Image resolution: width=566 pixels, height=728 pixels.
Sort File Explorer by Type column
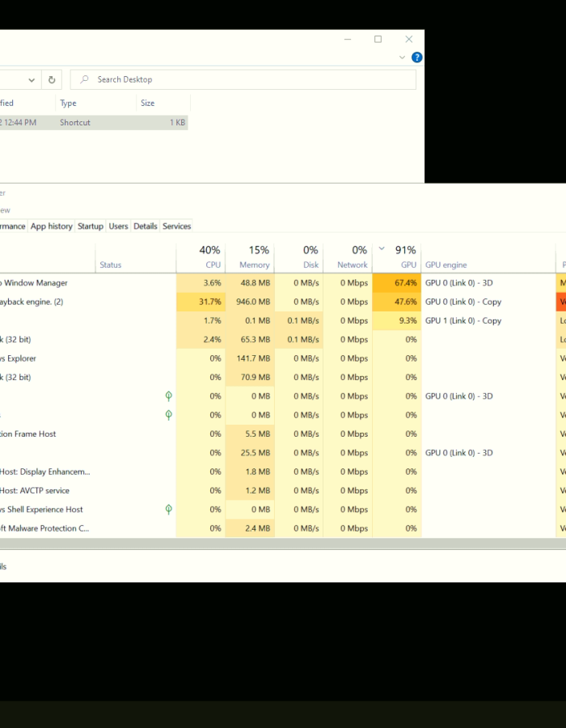96,103
